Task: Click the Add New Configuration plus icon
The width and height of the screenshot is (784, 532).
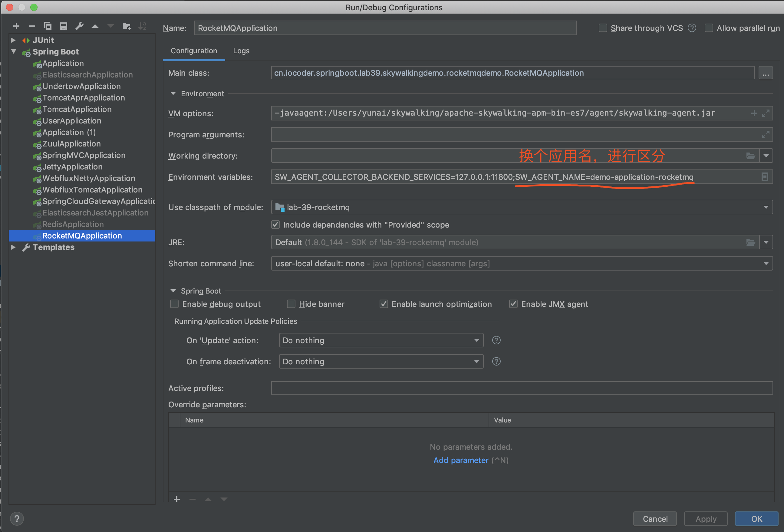Action: [16, 26]
